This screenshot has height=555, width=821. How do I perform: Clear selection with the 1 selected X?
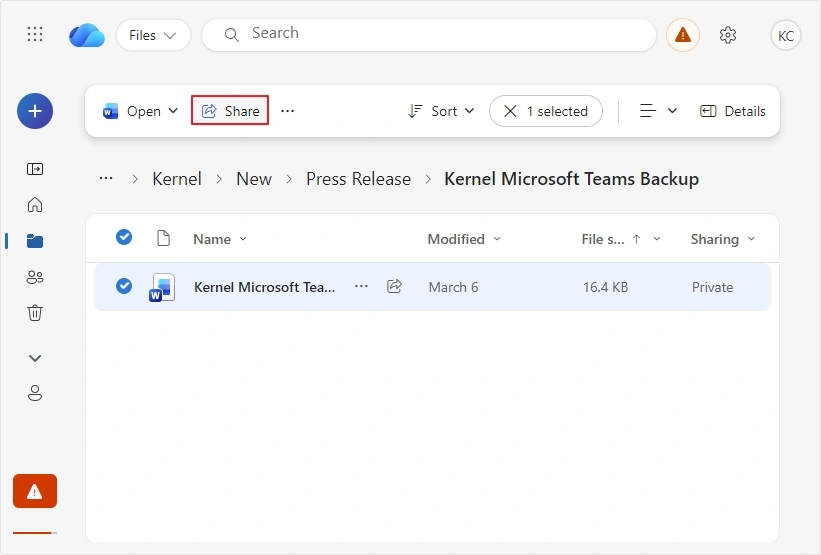tap(510, 111)
